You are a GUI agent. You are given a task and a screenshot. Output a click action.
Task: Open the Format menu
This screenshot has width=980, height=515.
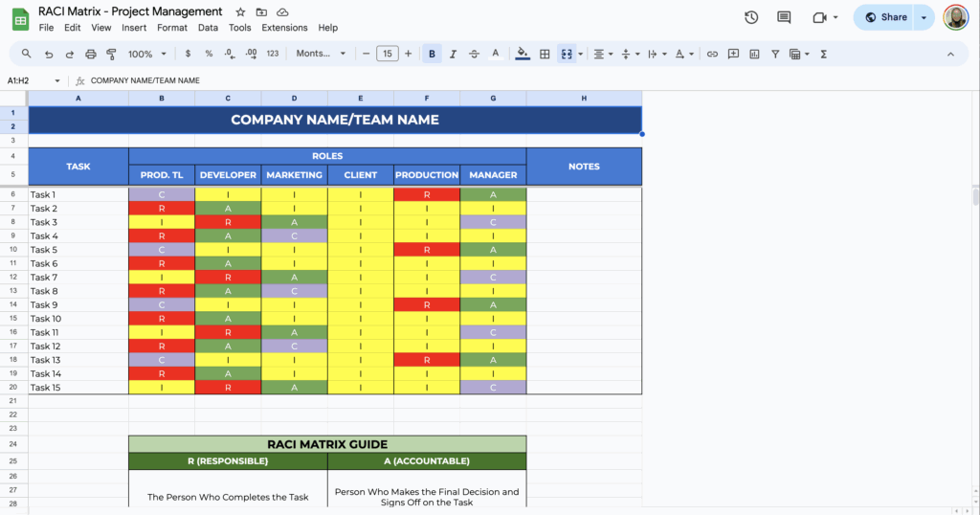click(x=172, y=28)
